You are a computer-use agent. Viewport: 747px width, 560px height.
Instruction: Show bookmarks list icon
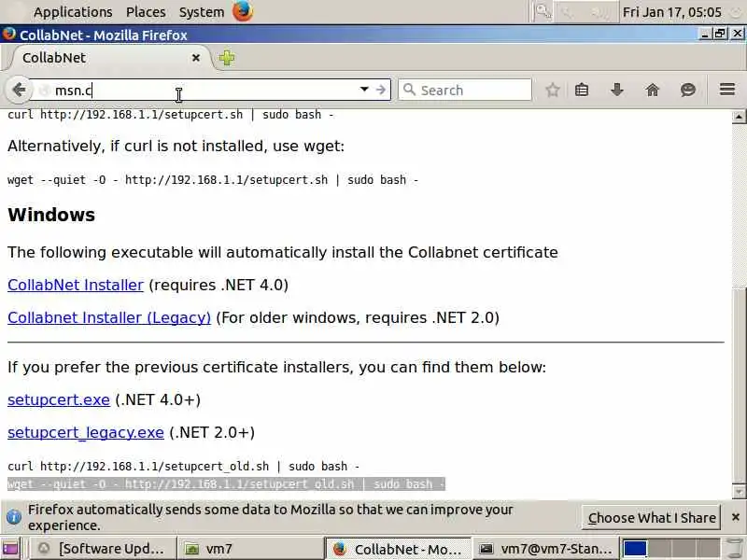[581, 90]
